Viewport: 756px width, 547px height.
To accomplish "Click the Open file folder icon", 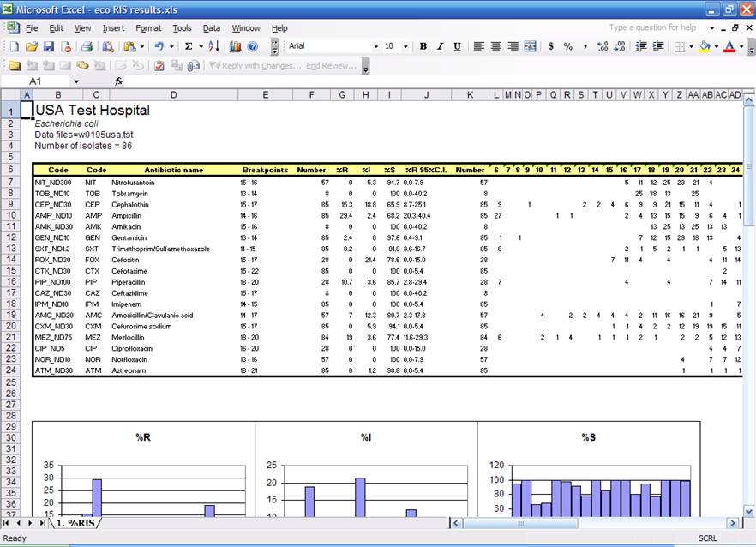I will pyautogui.click(x=32, y=46).
